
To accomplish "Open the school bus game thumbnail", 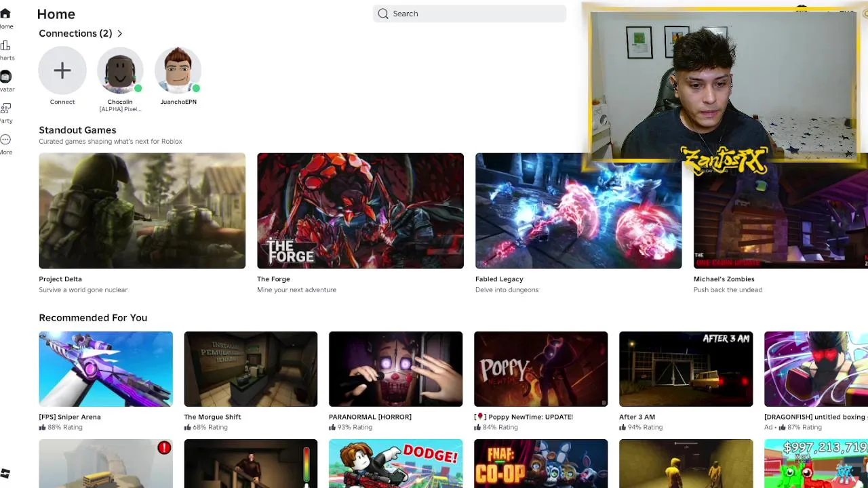I will coord(106,464).
